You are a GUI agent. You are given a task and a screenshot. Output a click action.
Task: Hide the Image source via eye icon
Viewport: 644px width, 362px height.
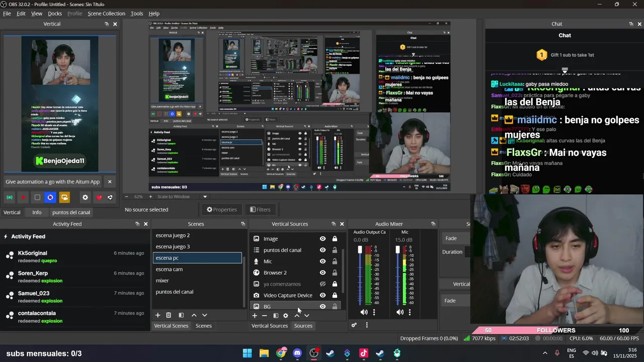click(x=323, y=239)
